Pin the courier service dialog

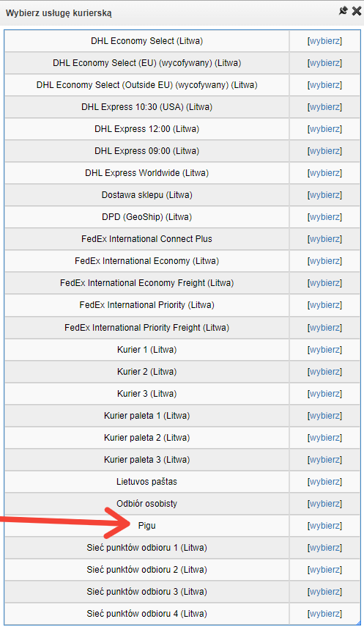[343, 11]
